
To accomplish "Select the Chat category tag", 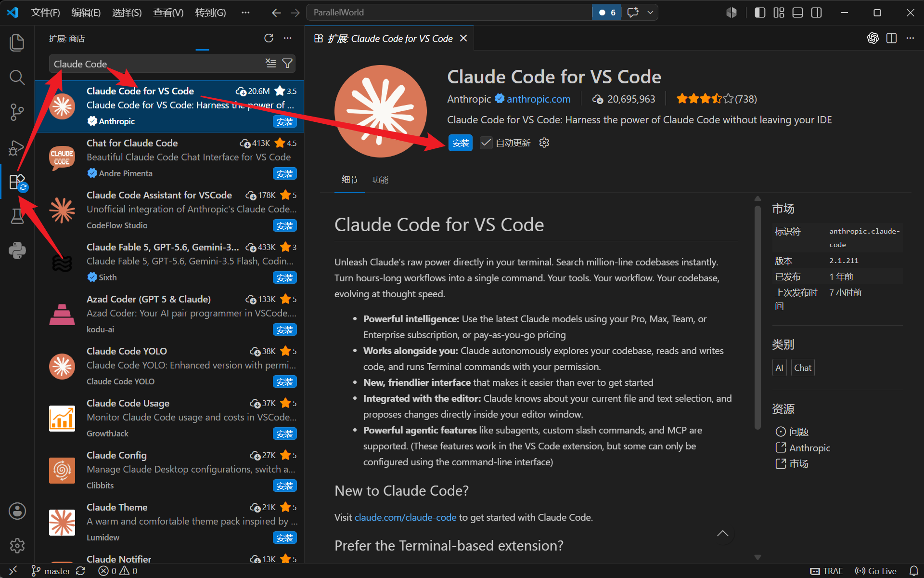I will pos(803,368).
